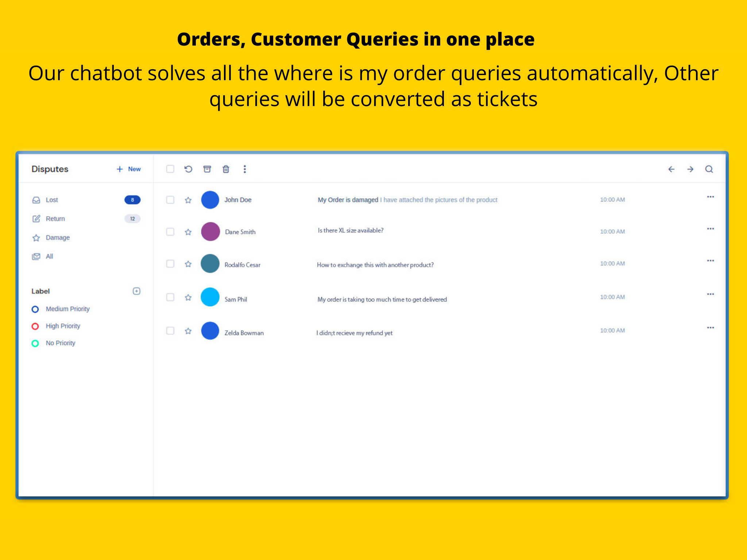This screenshot has width=747, height=560.
Task: Undo the last action
Action: [x=188, y=169]
